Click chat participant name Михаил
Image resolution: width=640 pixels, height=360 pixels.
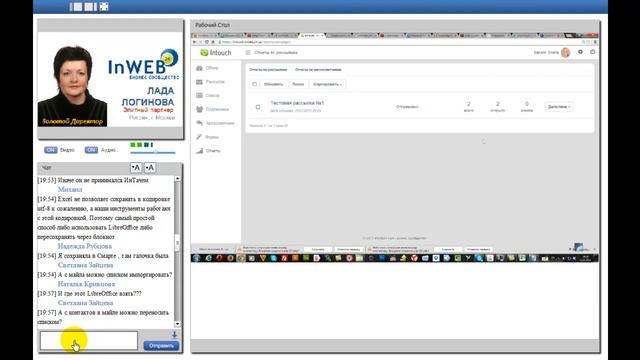click(70, 189)
